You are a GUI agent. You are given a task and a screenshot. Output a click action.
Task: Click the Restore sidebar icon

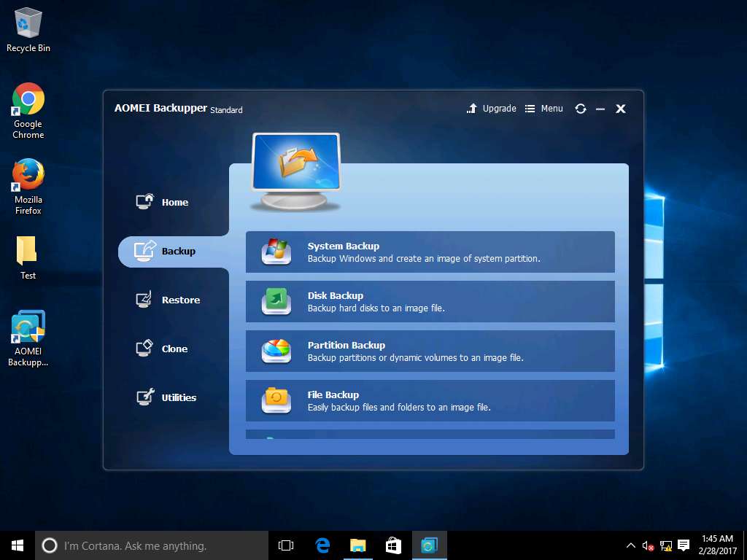pyautogui.click(x=144, y=300)
